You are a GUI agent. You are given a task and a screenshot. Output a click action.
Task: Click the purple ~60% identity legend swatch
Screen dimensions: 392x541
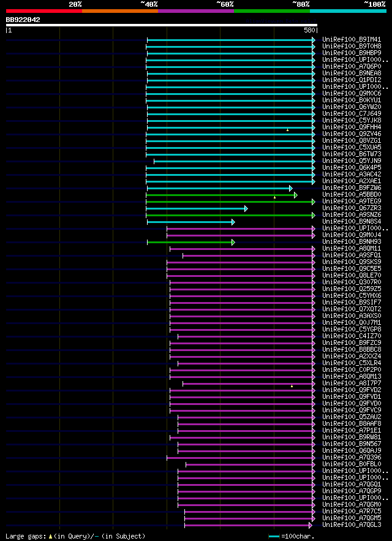196,11
